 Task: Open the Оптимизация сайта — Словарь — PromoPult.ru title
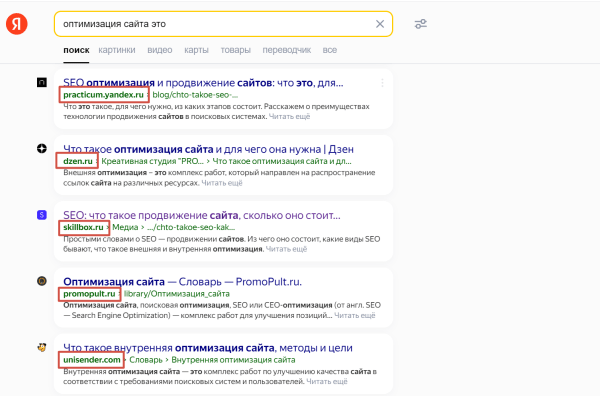point(183,282)
